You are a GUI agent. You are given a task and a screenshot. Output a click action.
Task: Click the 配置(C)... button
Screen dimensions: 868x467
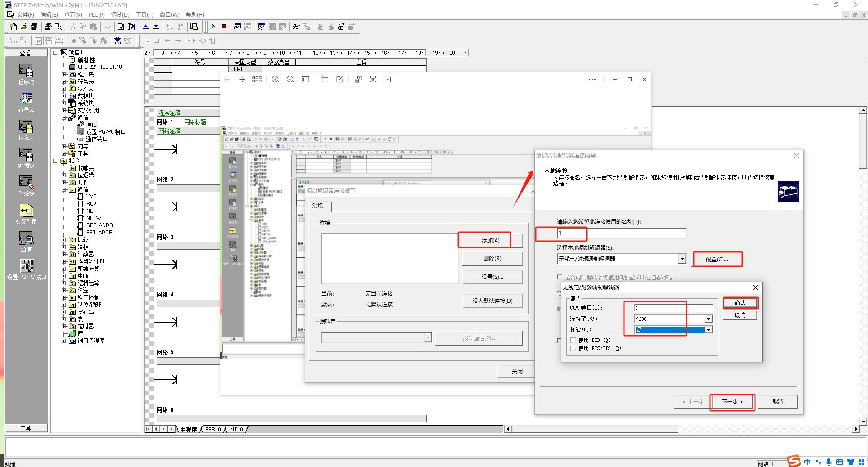pos(717,260)
